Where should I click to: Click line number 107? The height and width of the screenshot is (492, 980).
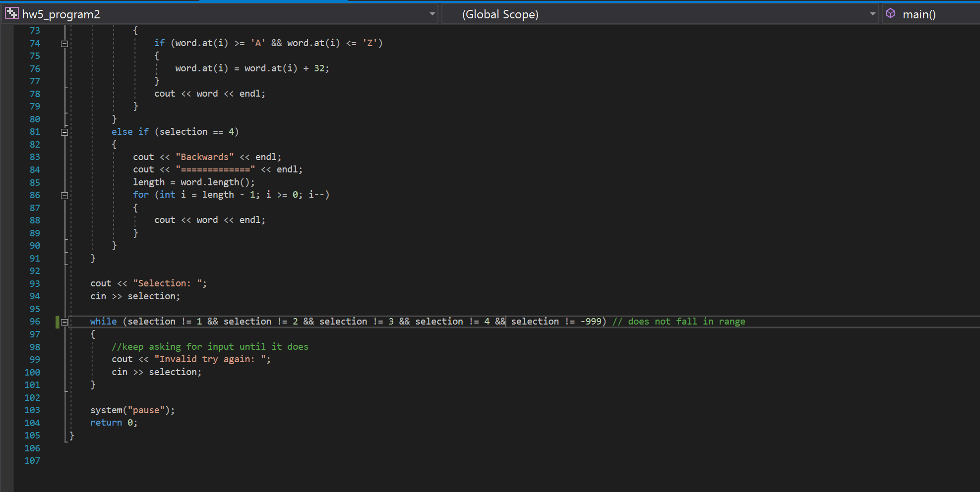32,461
